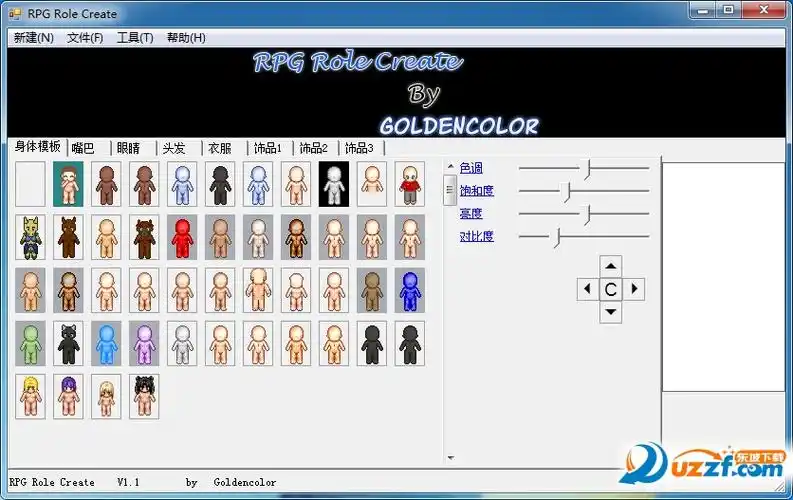This screenshot has height=500, width=793.
Task: Select the blonde-haired body template
Action: pos(30,396)
